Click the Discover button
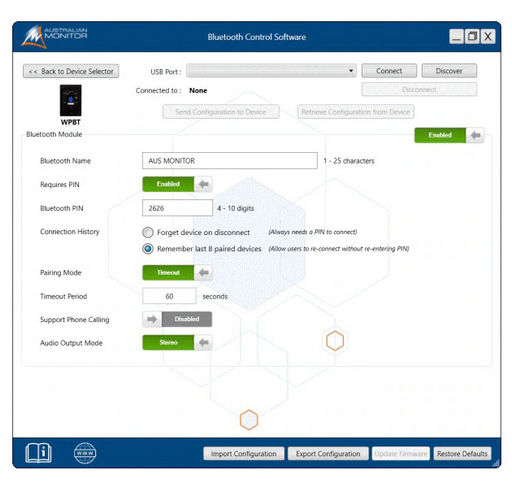The height and width of the screenshot is (488, 512). click(x=449, y=71)
